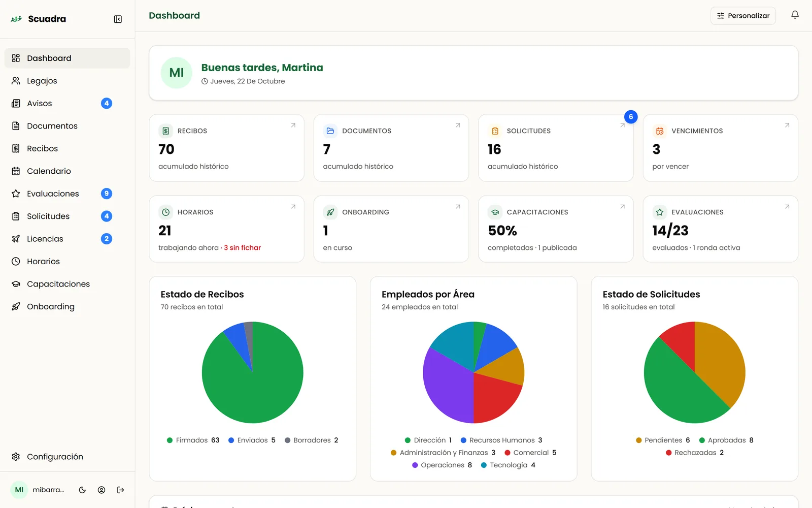Click the Horarios clock icon on card

pyautogui.click(x=165, y=212)
